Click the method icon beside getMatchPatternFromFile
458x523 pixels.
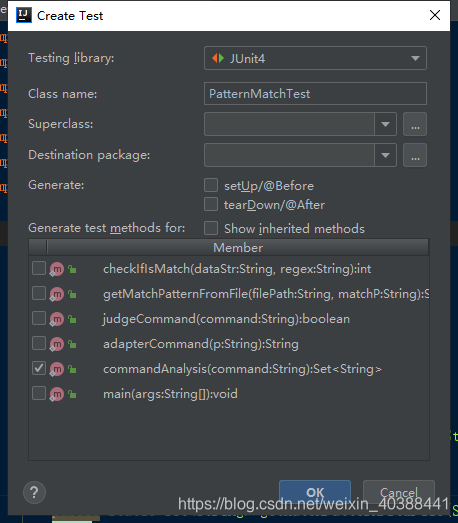[57, 294]
